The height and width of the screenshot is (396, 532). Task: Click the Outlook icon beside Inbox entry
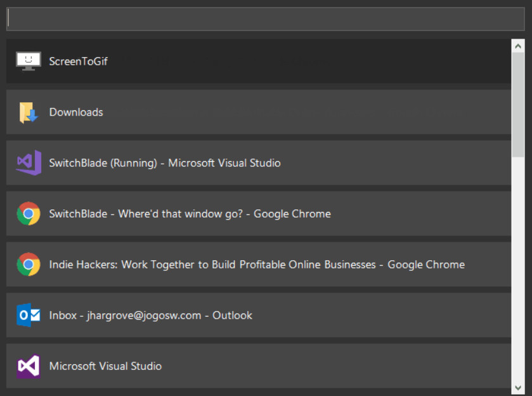pos(29,315)
